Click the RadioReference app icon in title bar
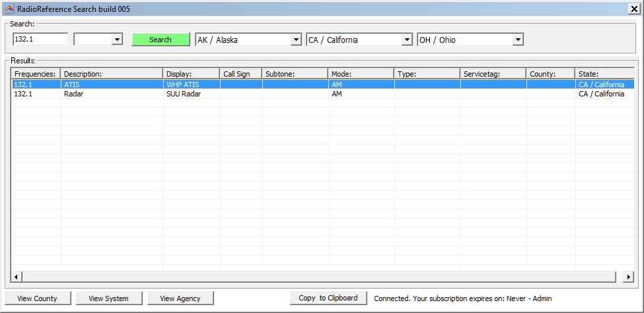Image resolution: width=644 pixels, height=313 pixels. coord(9,9)
